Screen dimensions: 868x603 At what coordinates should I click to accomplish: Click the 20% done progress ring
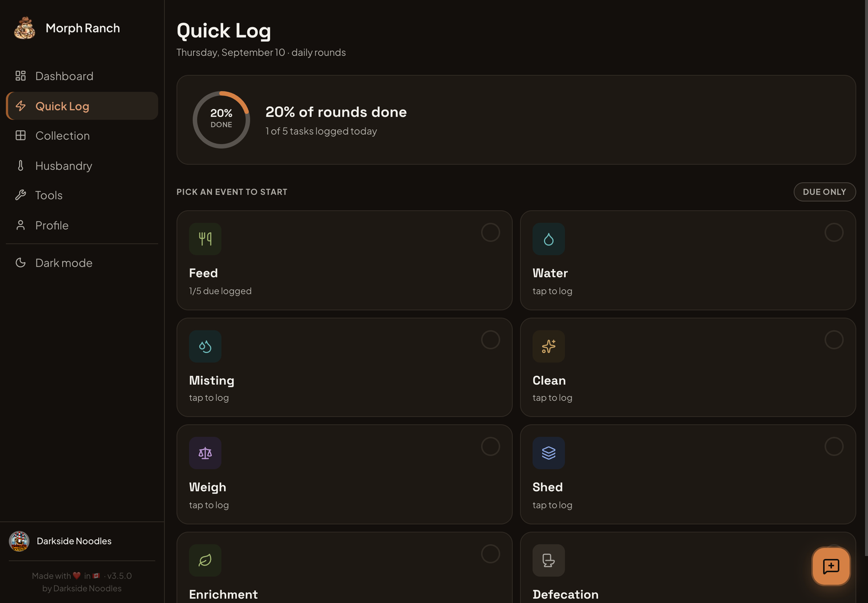(x=221, y=119)
